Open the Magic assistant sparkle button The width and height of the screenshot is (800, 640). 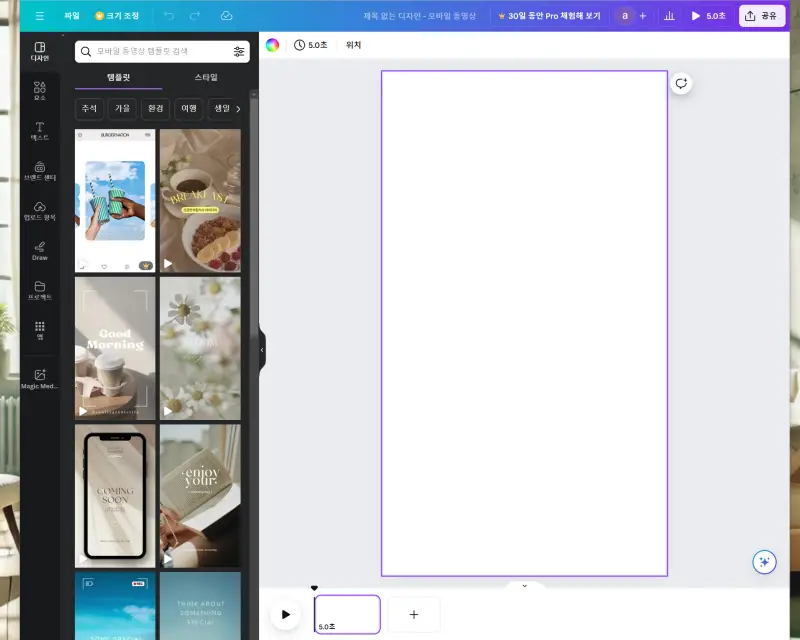tap(764, 562)
